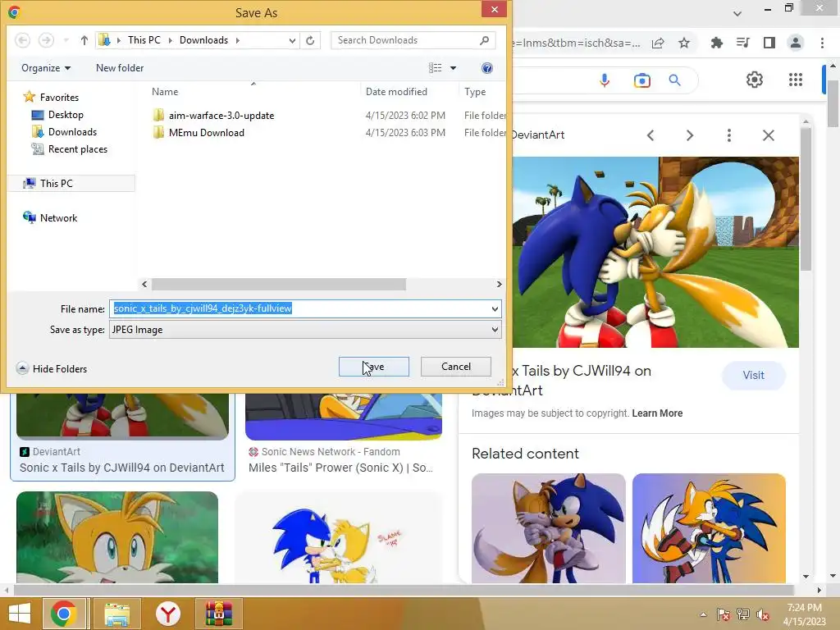Open large Sonic and Tails preview image

point(655,253)
